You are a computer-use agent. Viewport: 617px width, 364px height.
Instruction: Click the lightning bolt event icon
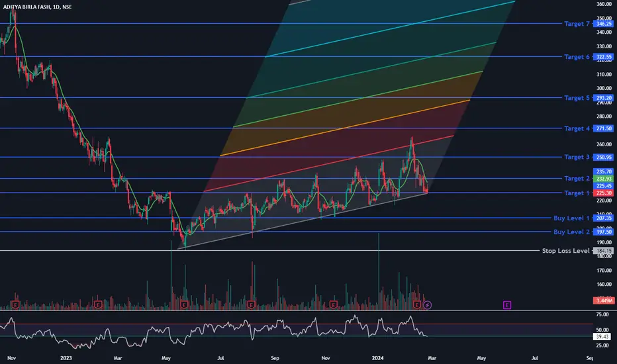pyautogui.click(x=428, y=305)
